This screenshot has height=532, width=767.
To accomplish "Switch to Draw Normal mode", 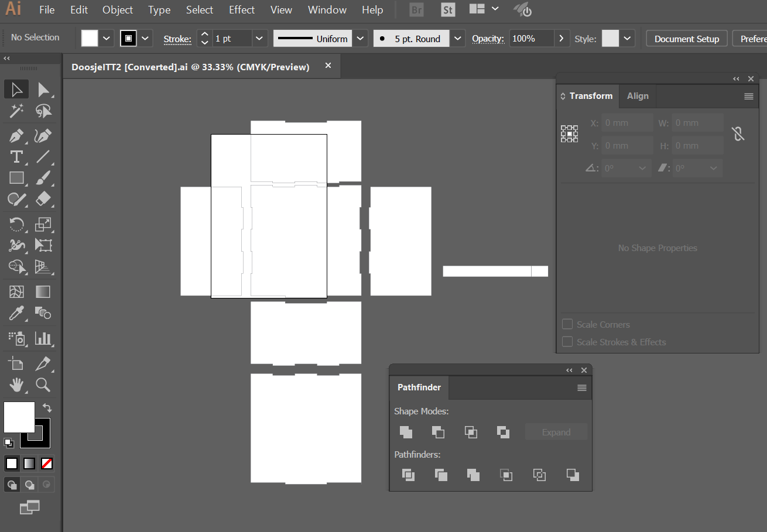I will click(12, 485).
